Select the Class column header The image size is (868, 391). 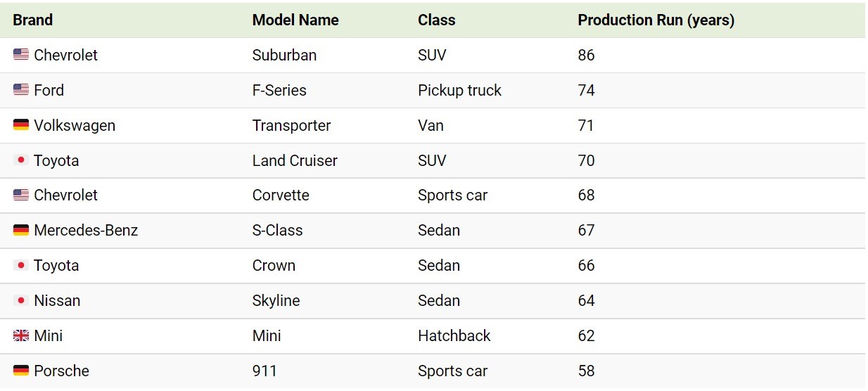coord(436,20)
